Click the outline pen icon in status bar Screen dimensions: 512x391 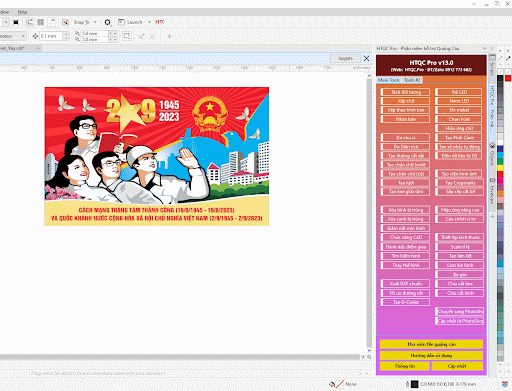point(407,384)
